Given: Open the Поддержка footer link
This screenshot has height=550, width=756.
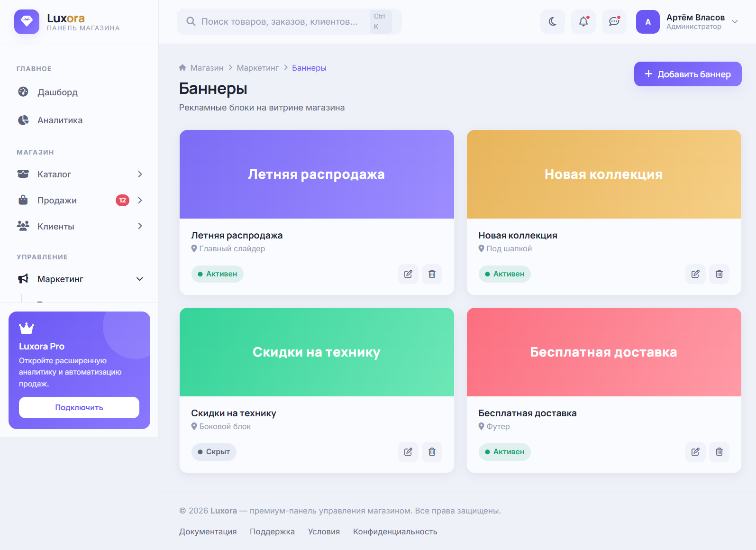Looking at the screenshot, I should 273,532.
